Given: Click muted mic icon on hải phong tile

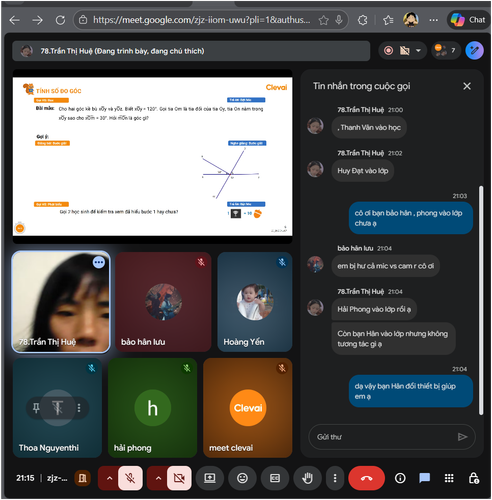Looking at the screenshot, I should click(x=187, y=368).
